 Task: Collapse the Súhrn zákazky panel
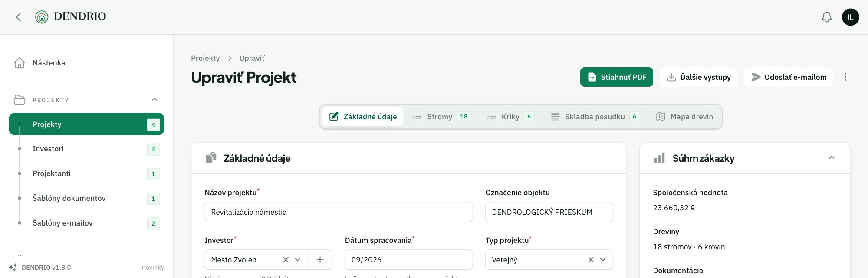pyautogui.click(x=832, y=158)
